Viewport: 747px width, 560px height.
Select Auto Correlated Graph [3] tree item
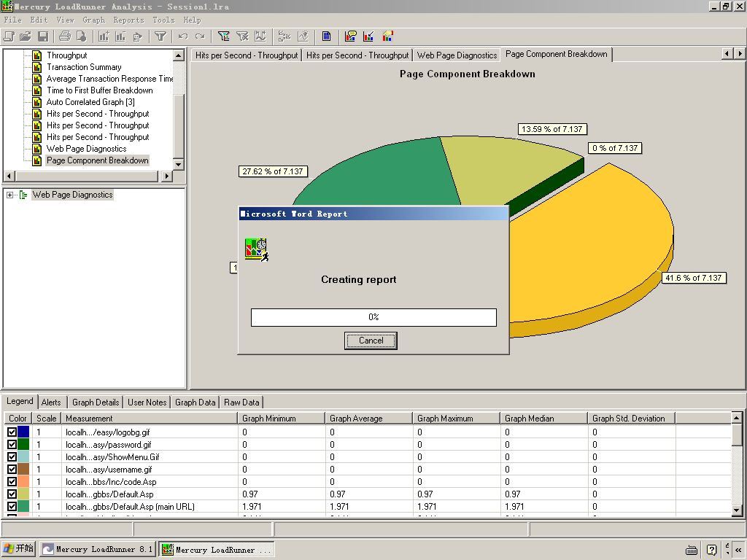(x=90, y=102)
